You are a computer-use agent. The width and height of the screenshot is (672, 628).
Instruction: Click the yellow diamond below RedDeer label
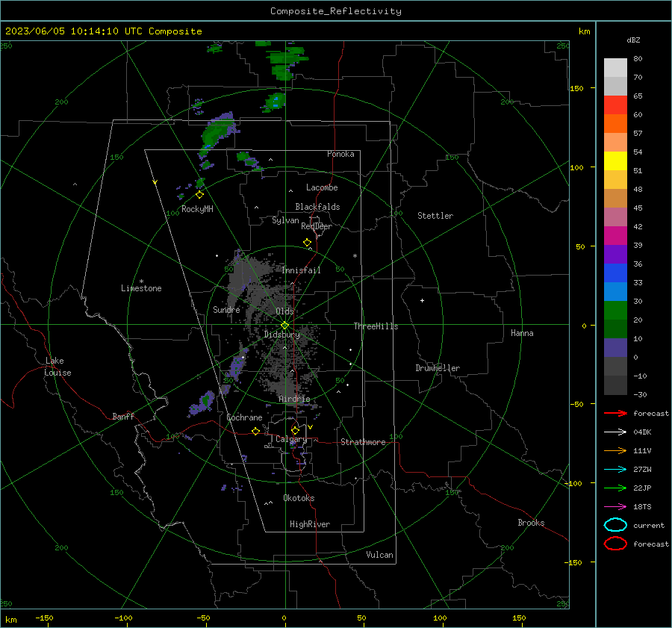point(307,243)
